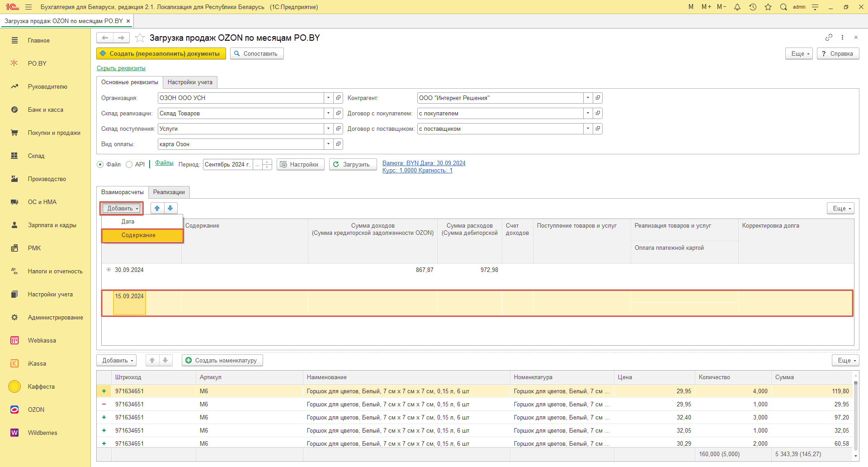
Task: Adjust period with the stepper arrows
Action: click(267, 164)
